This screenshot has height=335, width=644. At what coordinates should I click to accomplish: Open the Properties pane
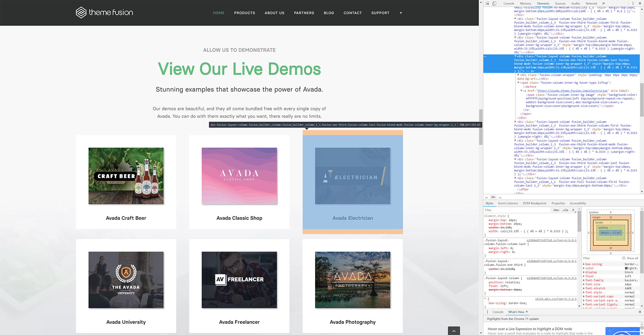click(558, 203)
